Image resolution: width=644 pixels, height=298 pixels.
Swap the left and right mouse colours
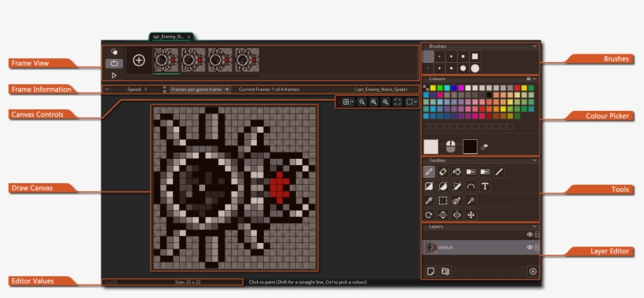[485, 146]
